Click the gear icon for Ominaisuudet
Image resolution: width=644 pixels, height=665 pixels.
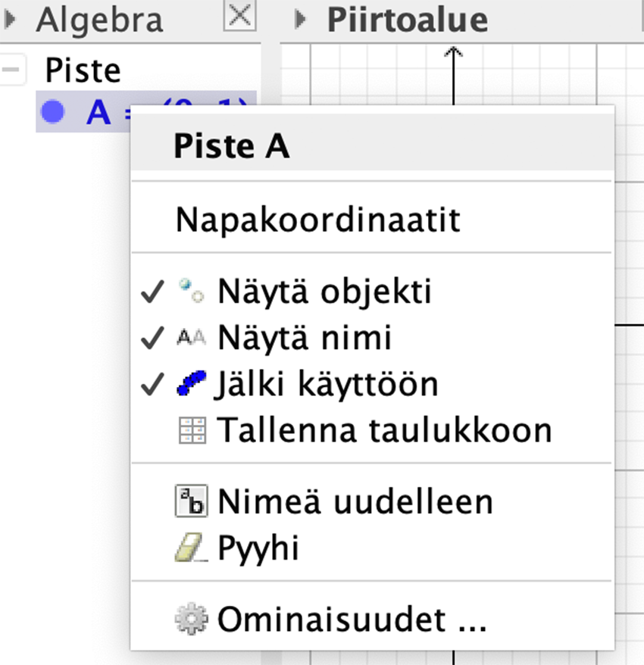tap(192, 619)
